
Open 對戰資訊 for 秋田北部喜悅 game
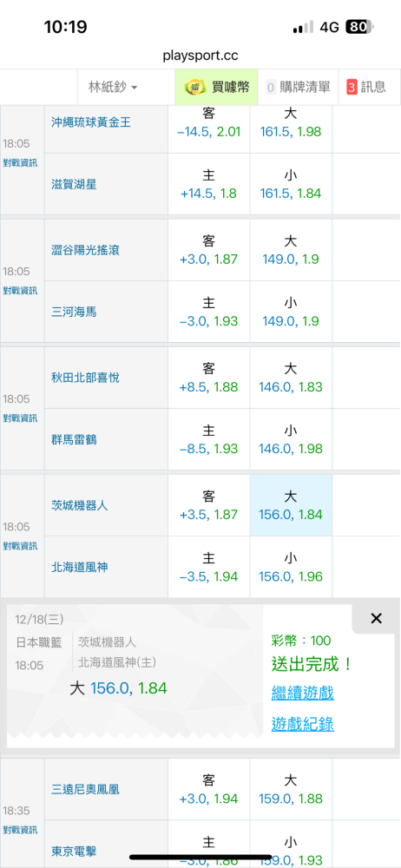click(x=20, y=418)
